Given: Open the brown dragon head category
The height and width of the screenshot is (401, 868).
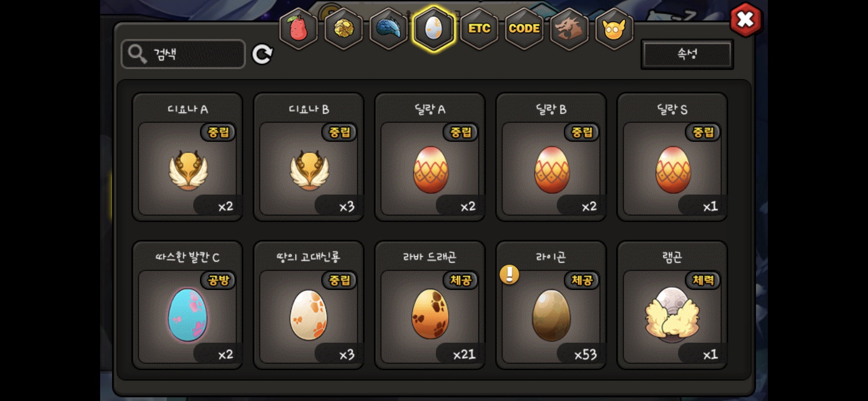Looking at the screenshot, I should point(569,29).
